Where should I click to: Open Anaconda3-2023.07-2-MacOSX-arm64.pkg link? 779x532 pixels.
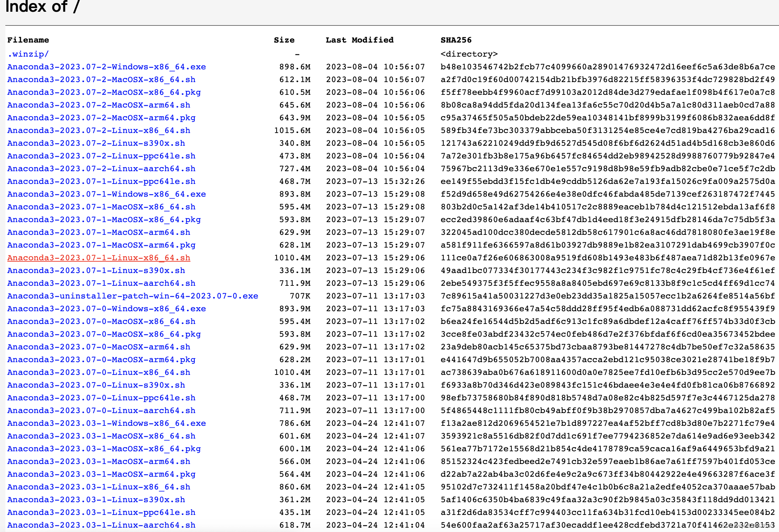101,118
